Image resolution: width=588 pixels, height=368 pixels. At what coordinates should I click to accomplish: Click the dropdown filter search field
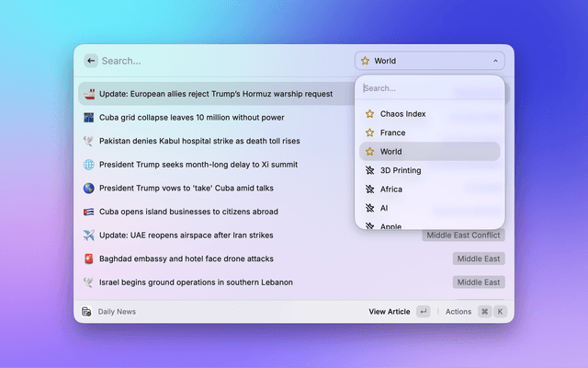click(x=429, y=88)
